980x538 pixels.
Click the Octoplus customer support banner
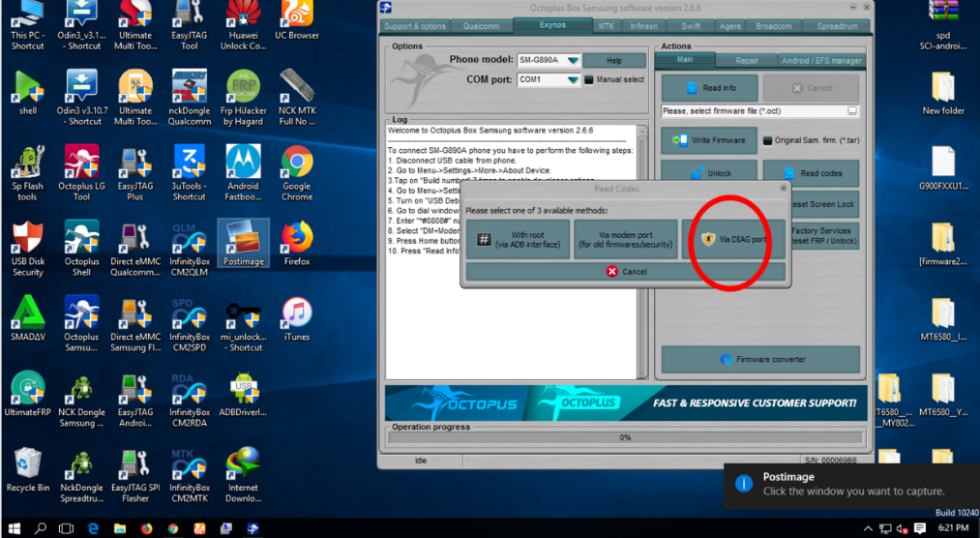[x=626, y=403]
